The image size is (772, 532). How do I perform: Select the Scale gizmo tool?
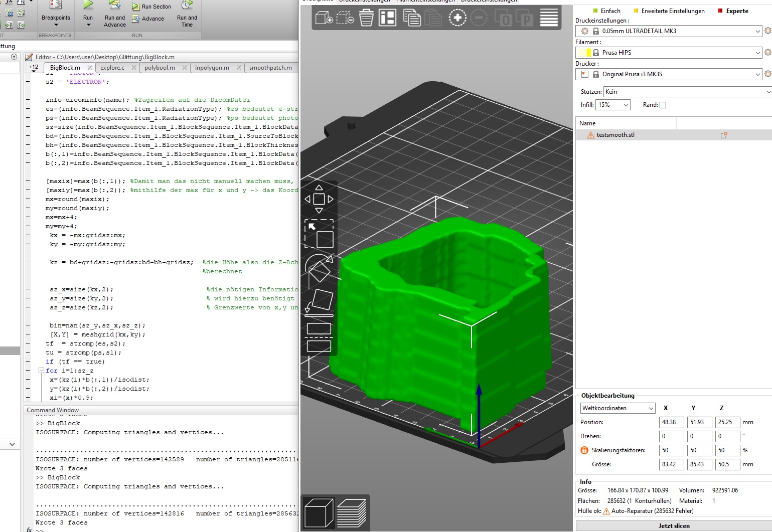point(319,234)
